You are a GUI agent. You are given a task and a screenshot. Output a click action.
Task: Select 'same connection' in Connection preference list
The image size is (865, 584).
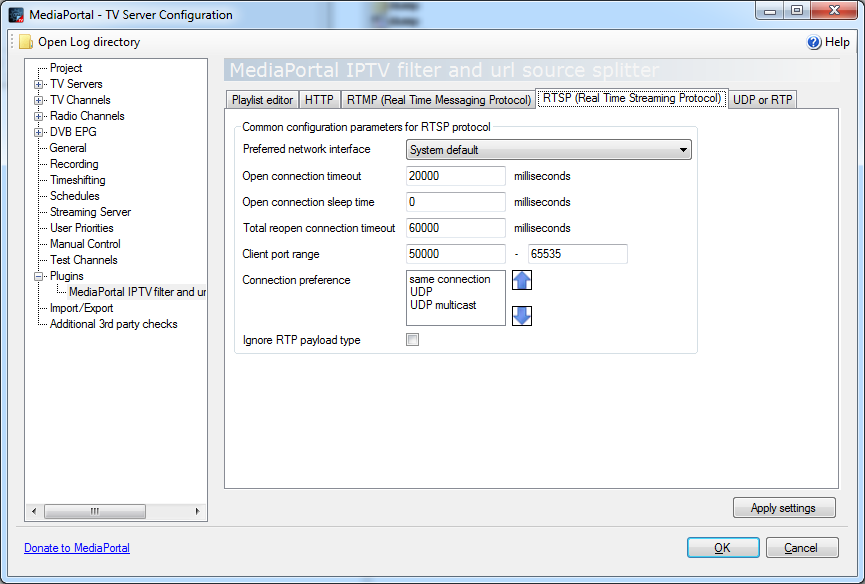(x=450, y=280)
